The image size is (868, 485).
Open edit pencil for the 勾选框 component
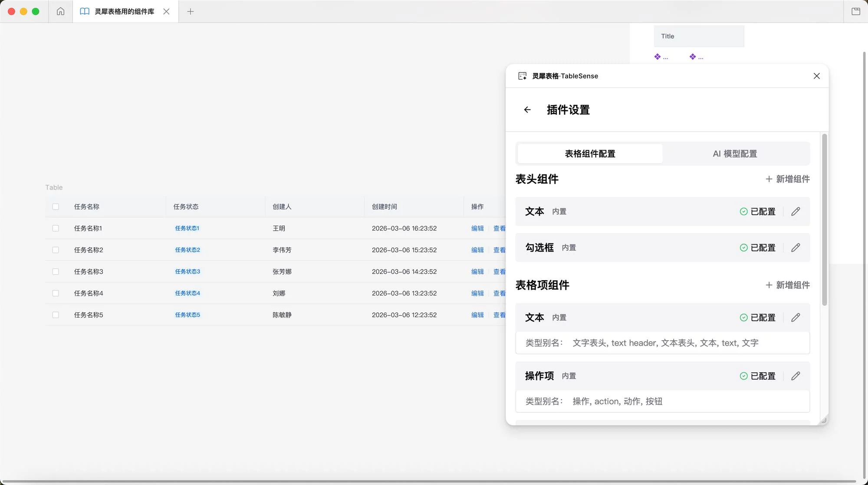[796, 247]
